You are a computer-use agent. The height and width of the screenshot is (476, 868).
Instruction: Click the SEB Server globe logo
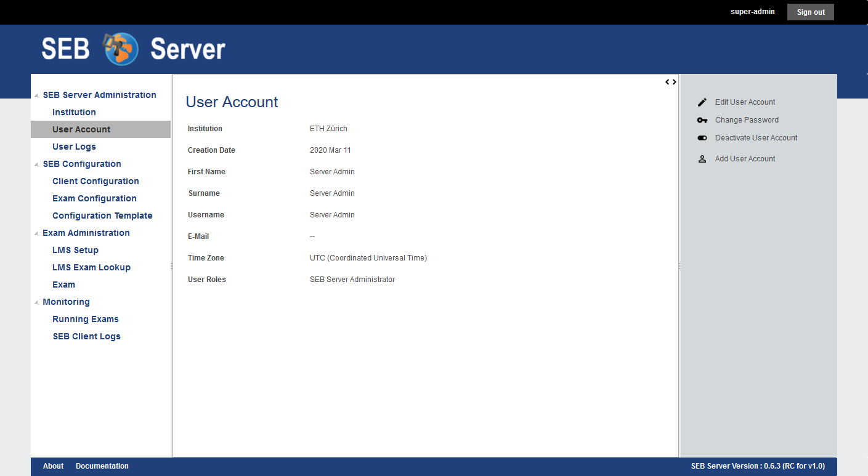pyautogui.click(x=121, y=49)
